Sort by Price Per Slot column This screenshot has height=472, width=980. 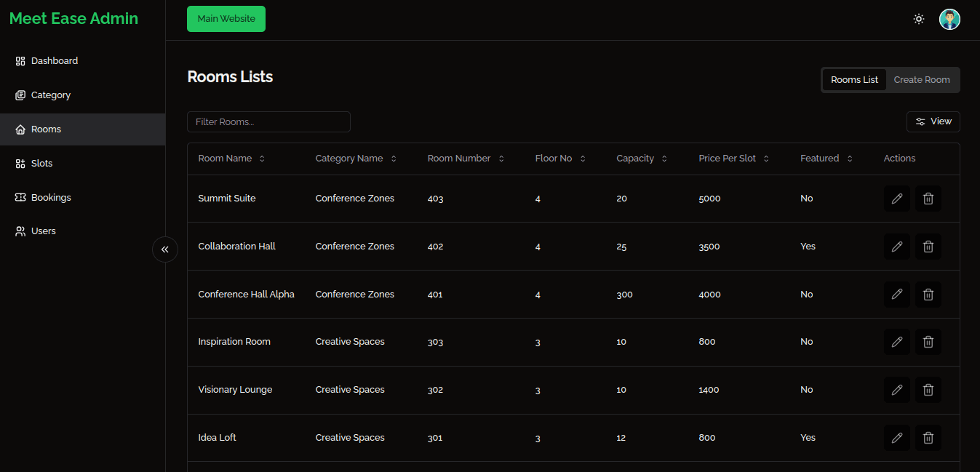(733, 159)
